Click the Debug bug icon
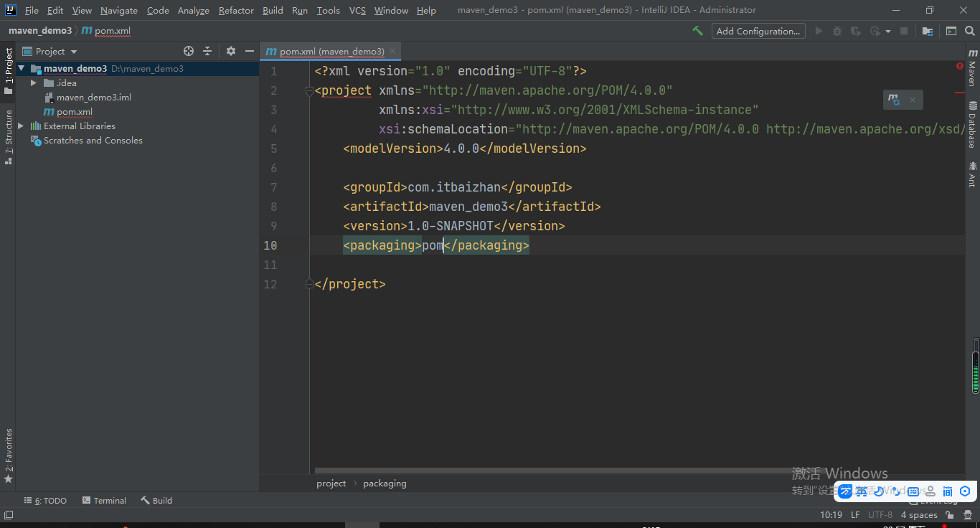 837,31
